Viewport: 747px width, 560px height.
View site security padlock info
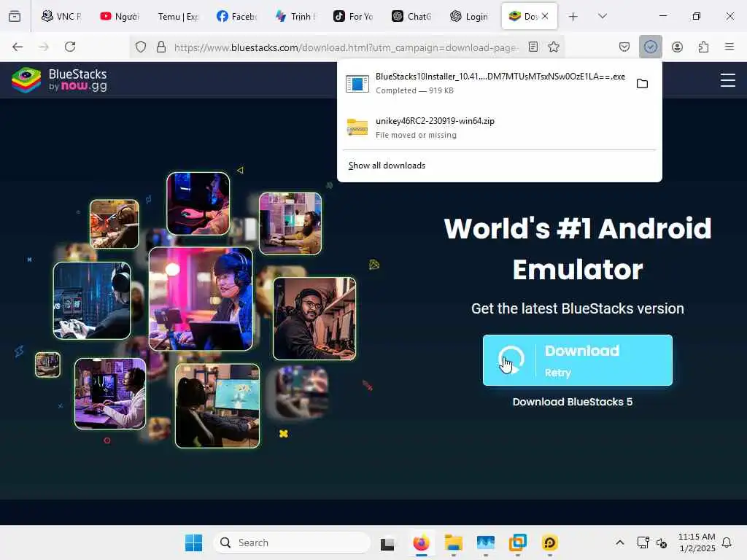pyautogui.click(x=161, y=47)
